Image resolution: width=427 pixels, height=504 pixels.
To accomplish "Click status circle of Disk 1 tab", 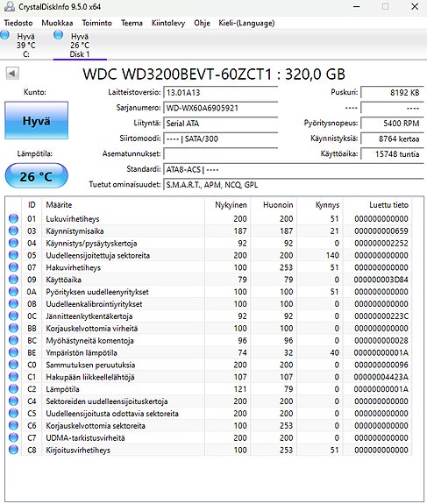I will [58, 35].
